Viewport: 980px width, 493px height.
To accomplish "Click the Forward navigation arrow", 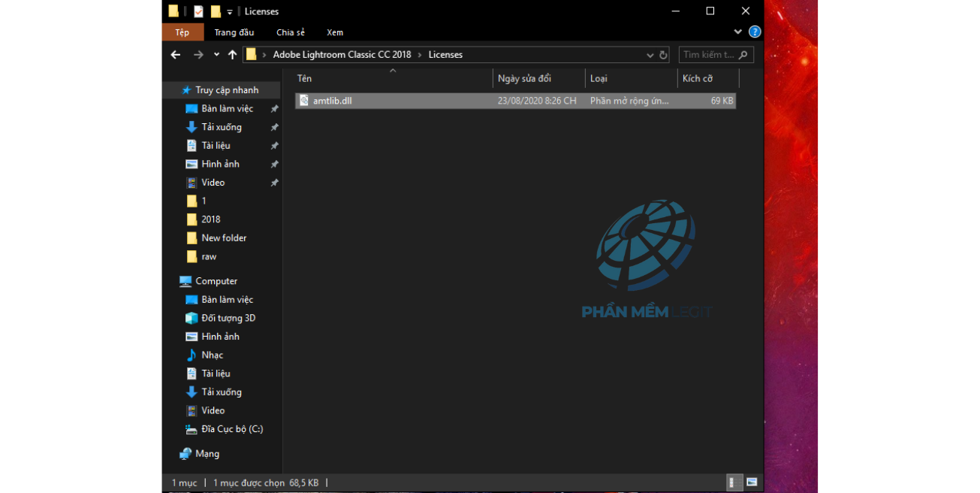I will (198, 55).
